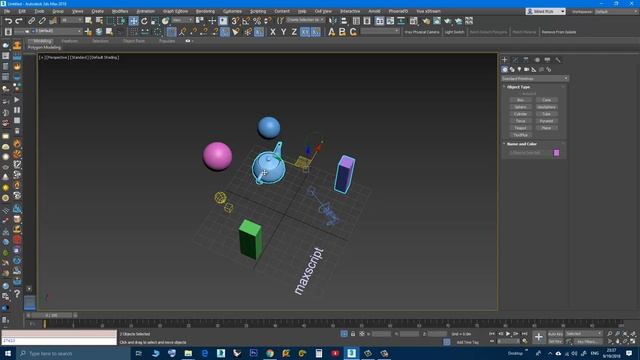This screenshot has width=640, height=360.
Task: Click the Play Animation button
Action: click(508, 334)
